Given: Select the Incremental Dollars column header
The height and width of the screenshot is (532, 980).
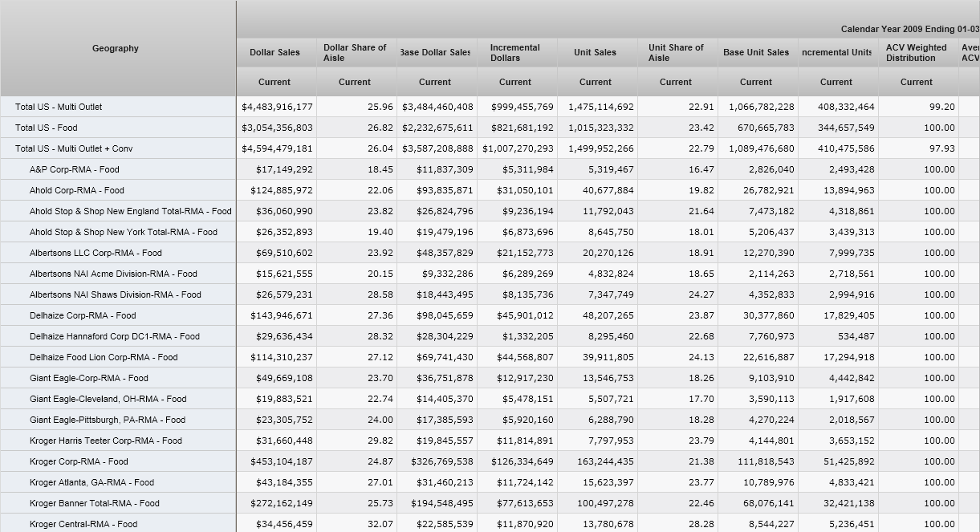Looking at the screenshot, I should click(x=515, y=53).
